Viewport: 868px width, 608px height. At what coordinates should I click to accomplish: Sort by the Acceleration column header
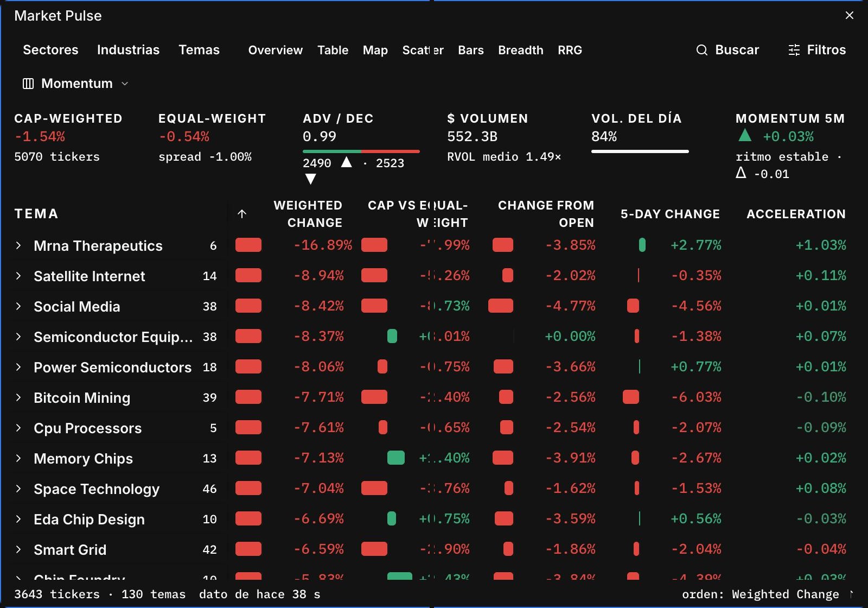click(796, 214)
